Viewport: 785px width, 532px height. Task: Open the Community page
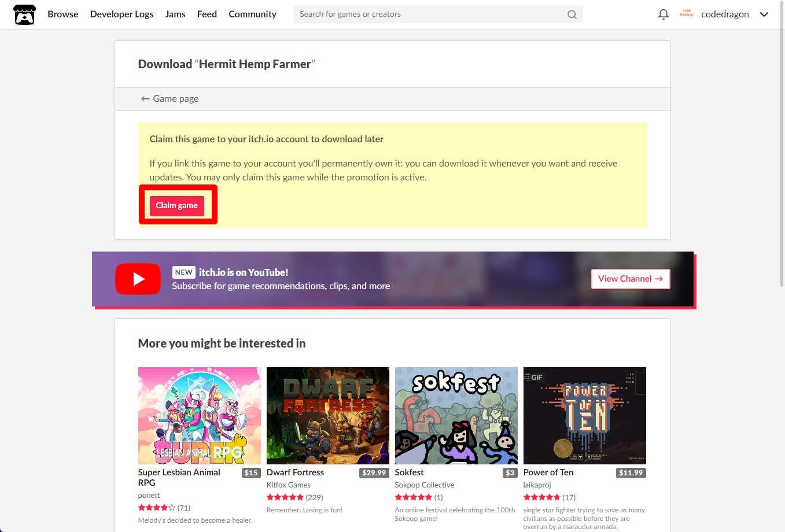tap(252, 14)
